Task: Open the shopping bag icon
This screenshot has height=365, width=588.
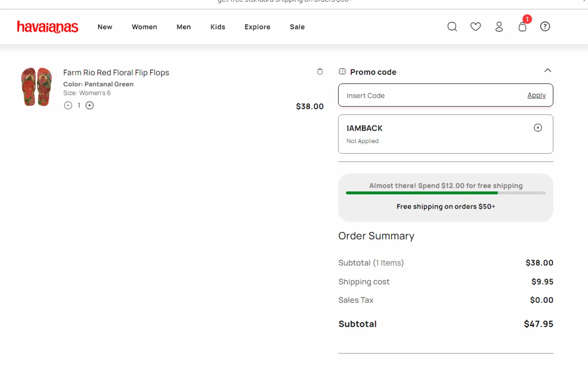Action: click(x=522, y=26)
